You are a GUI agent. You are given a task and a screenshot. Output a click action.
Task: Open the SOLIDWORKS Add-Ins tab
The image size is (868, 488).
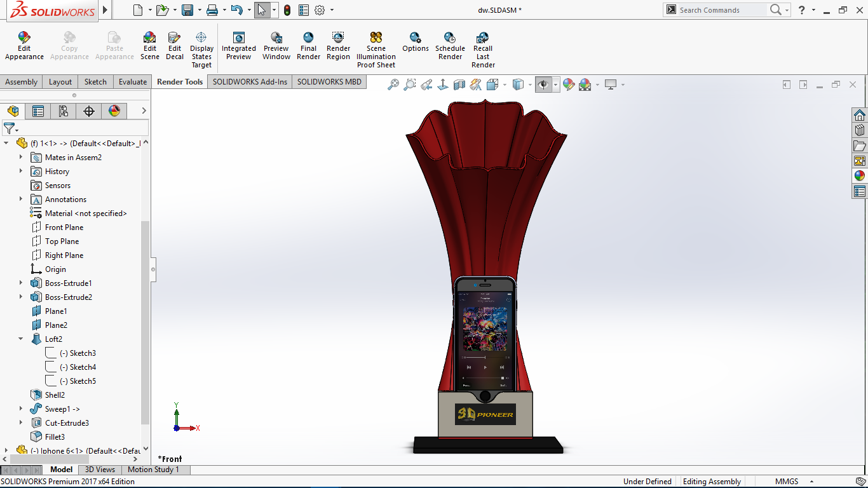250,82
